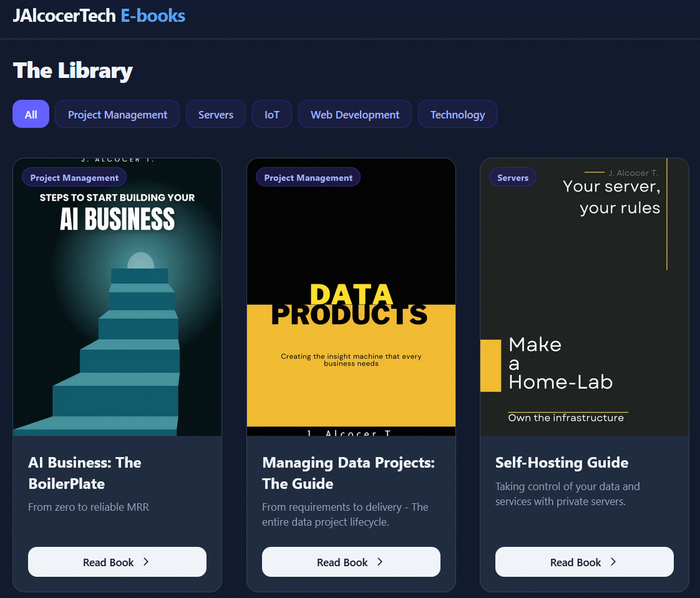The width and height of the screenshot is (700, 598).
Task: Click the E-books link in the header
Action: coord(153,15)
